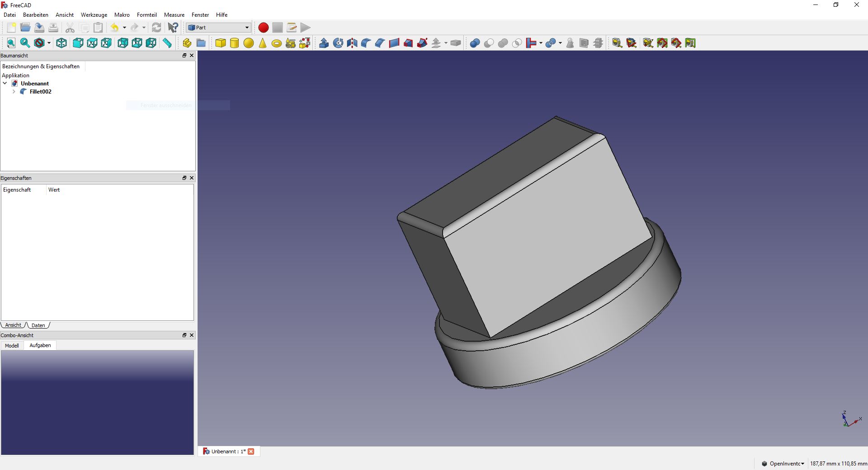This screenshot has width=868, height=470.
Task: Open the join features dropdown arrow
Action: tap(541, 43)
